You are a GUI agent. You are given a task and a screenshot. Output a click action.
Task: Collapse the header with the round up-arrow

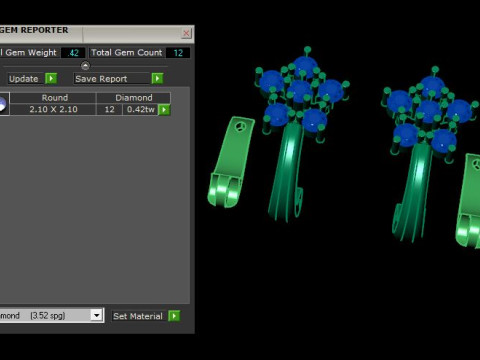[85, 66]
